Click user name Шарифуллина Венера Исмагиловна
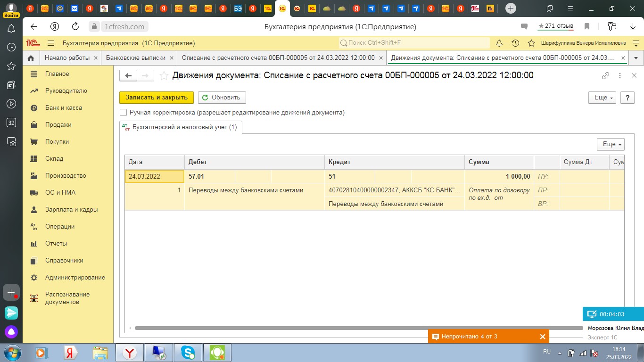The width and height of the screenshot is (644, 362). [584, 43]
